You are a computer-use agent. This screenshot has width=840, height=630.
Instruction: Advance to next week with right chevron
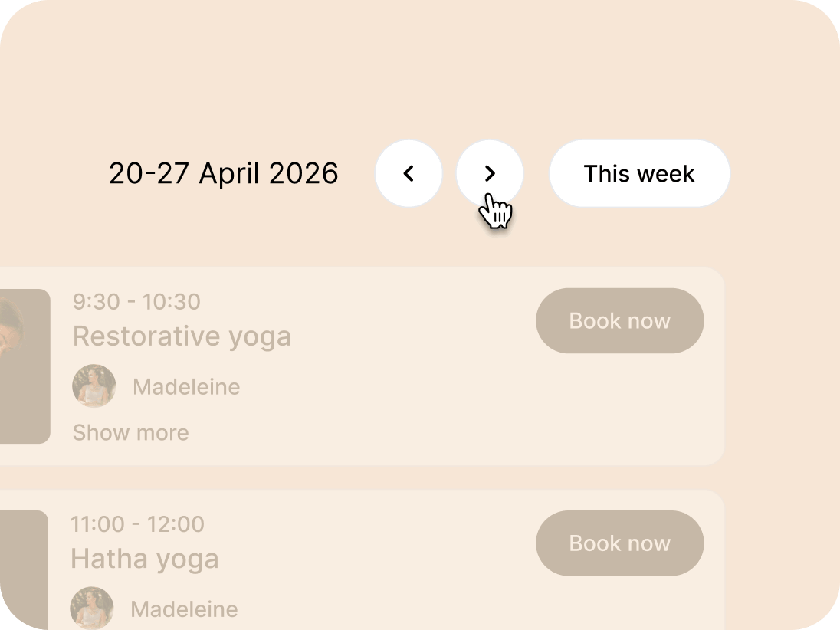click(490, 173)
